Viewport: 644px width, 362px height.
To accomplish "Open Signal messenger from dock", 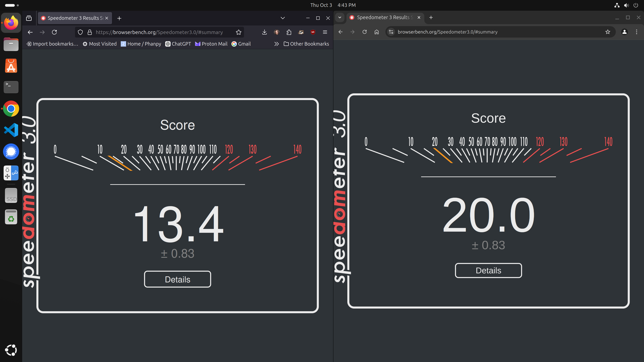I will 11,151.
